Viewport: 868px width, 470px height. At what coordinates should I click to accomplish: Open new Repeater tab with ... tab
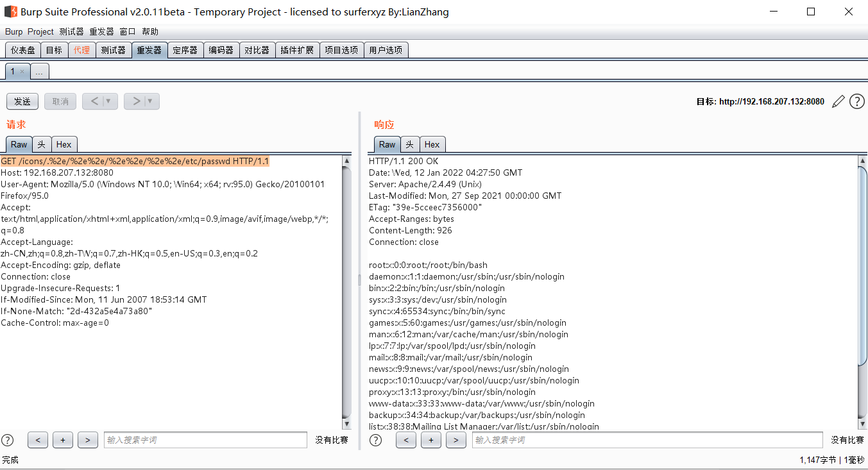pyautogui.click(x=39, y=72)
